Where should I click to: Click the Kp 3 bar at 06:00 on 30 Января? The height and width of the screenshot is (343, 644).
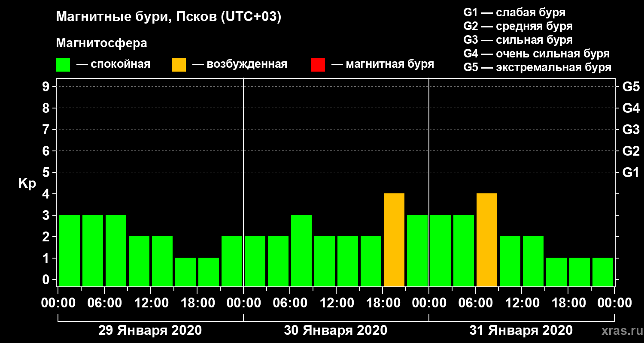(301, 250)
